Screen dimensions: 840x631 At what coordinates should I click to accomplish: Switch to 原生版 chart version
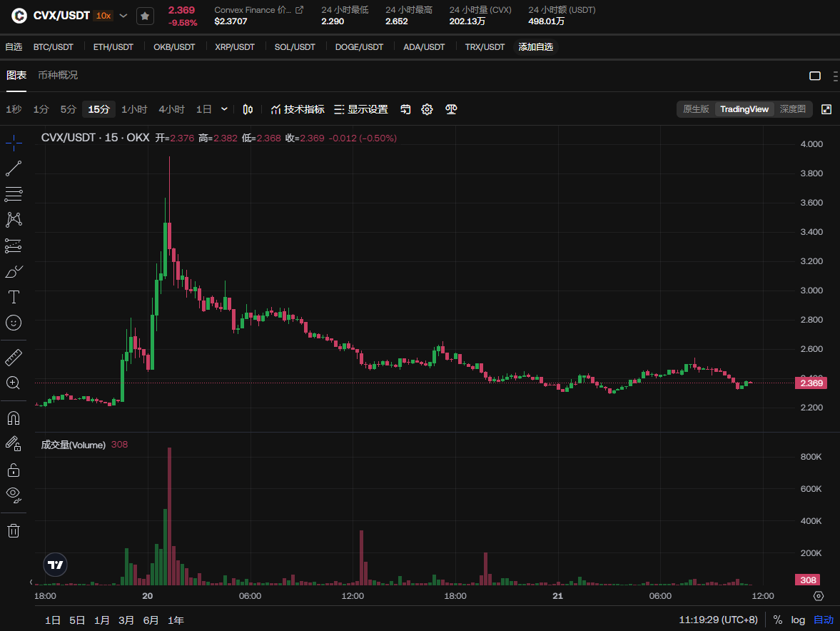[x=696, y=109]
